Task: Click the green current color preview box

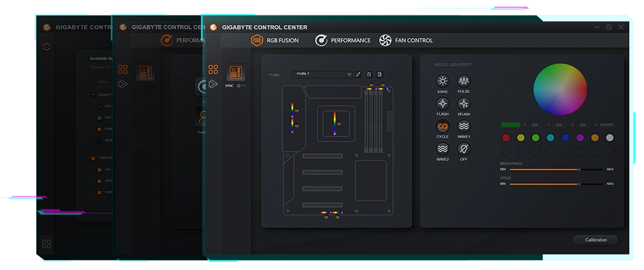Action: (511, 125)
